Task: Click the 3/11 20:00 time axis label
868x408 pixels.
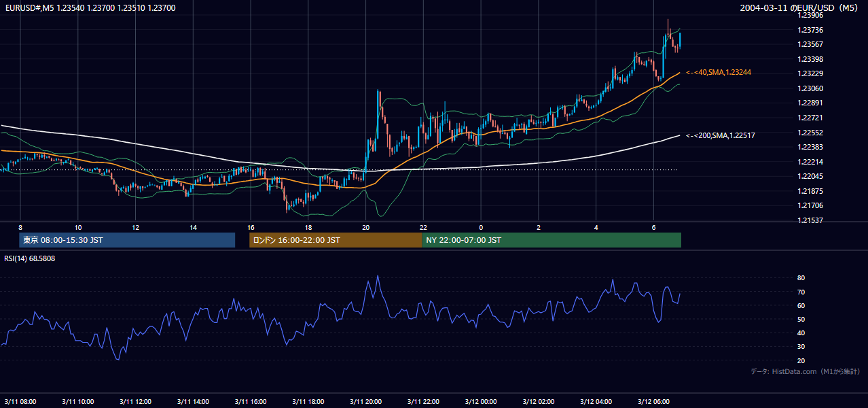Action: click(366, 402)
